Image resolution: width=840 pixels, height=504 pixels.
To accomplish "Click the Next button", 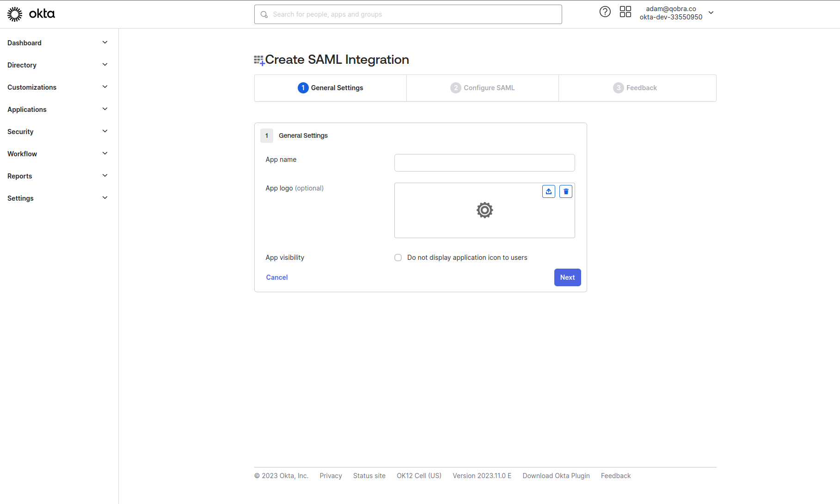I will coord(568,277).
